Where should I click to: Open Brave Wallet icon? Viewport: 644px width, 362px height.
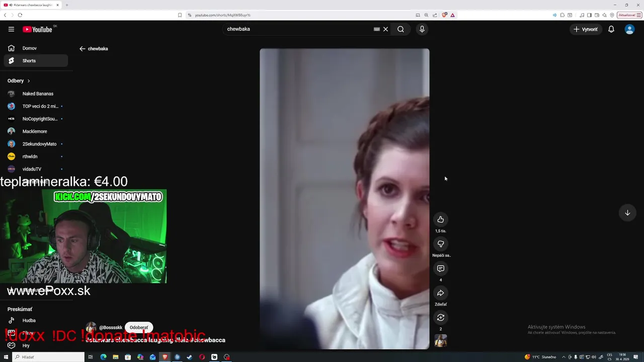597,15
